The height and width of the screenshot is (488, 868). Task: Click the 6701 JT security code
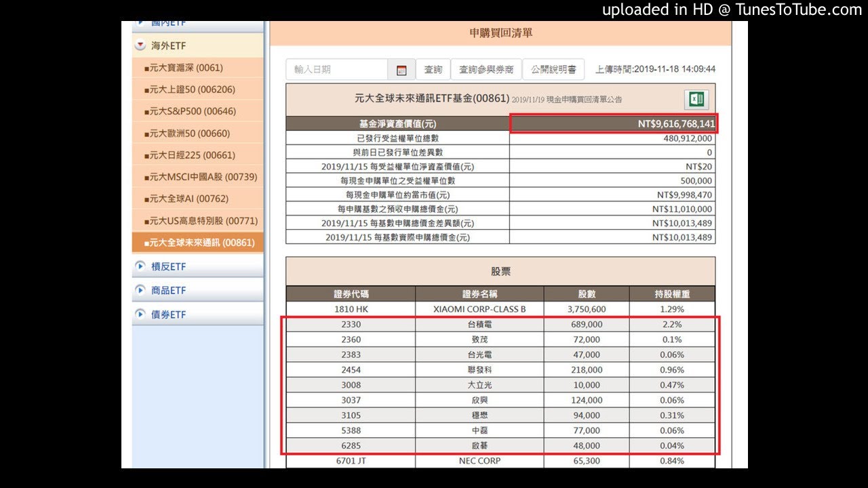coord(351,461)
